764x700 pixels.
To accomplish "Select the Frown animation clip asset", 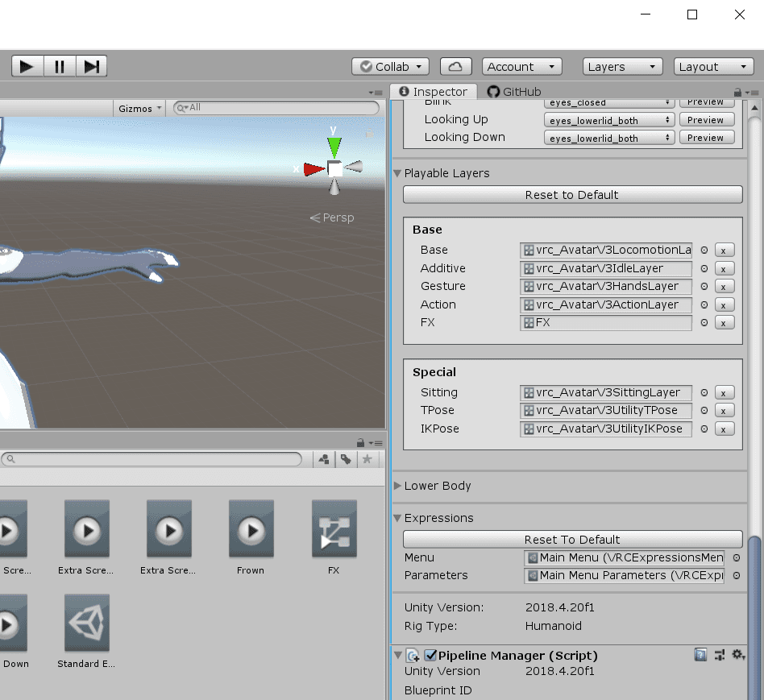I will pos(251,538).
